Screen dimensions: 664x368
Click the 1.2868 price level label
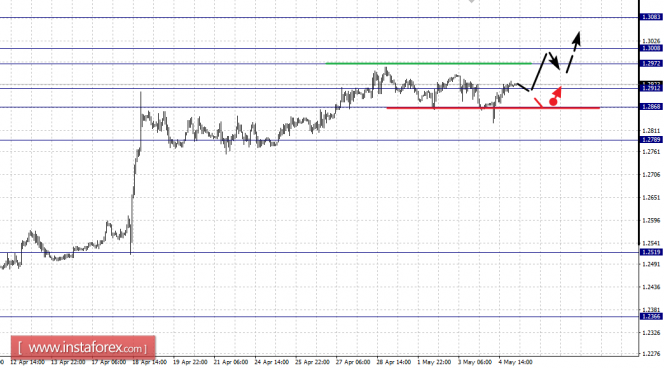(x=651, y=107)
